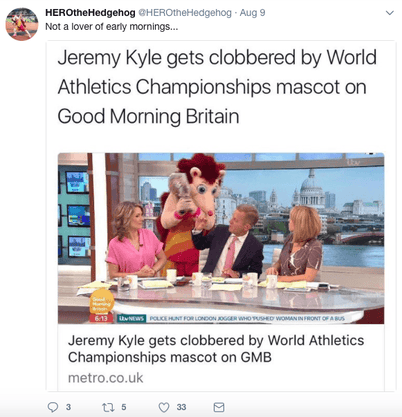The image size is (402, 417).
Task: Click the reply speech bubble icon
Action: point(53,407)
